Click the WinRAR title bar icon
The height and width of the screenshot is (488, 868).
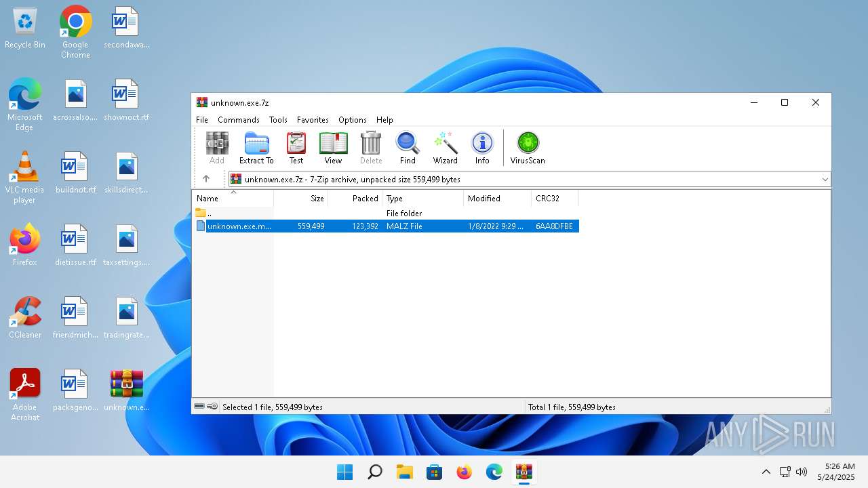[x=202, y=102]
